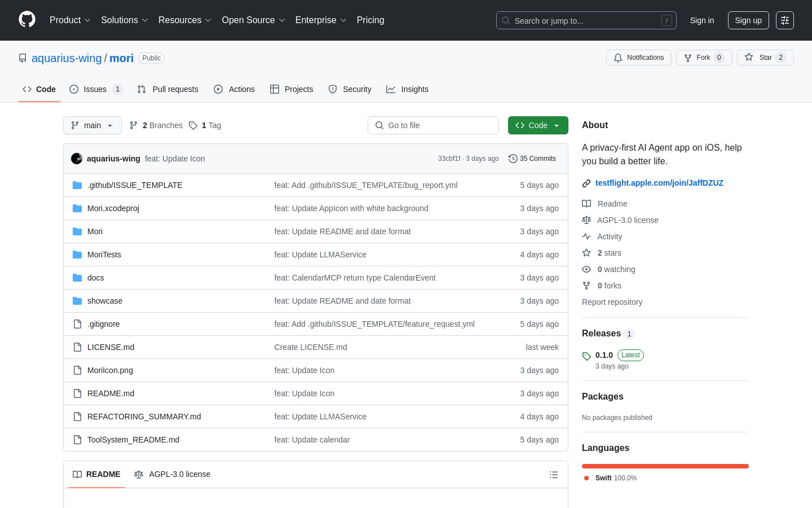Image resolution: width=812 pixels, height=508 pixels.
Task: Click the branches icon next to 2 Branches
Action: (x=134, y=125)
